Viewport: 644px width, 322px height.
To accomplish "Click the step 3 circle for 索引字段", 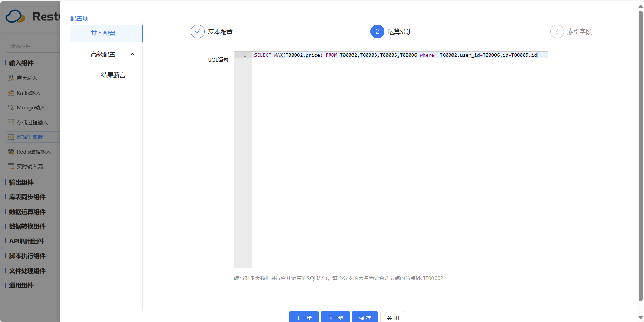I will [x=557, y=32].
